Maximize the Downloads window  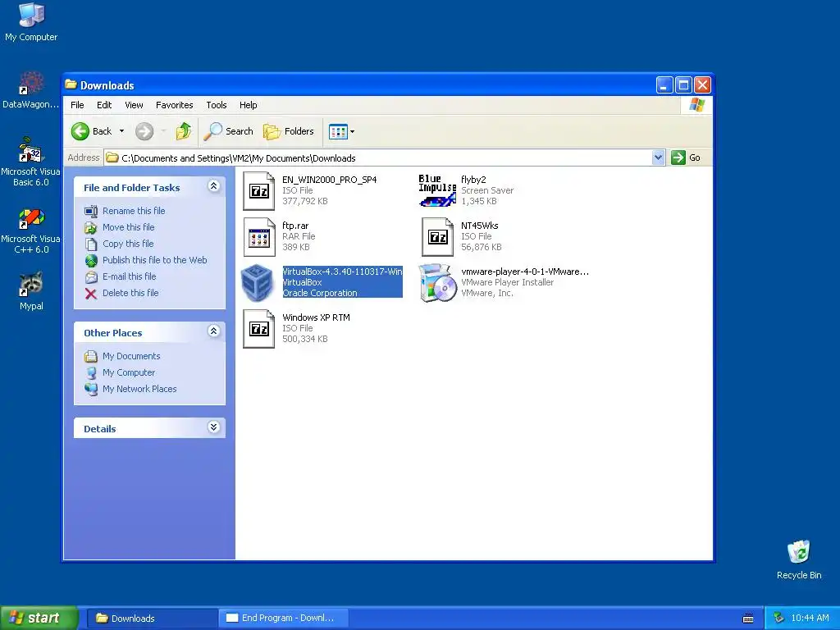[683, 84]
